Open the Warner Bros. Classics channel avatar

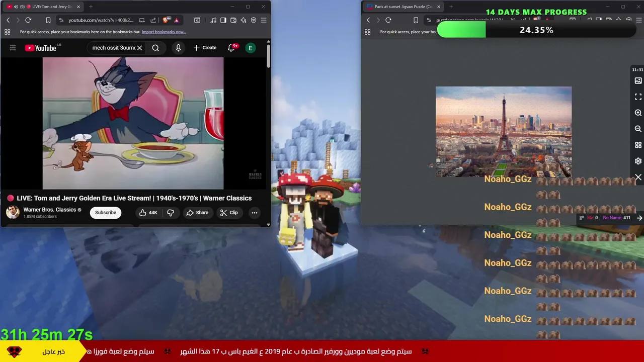(13, 212)
